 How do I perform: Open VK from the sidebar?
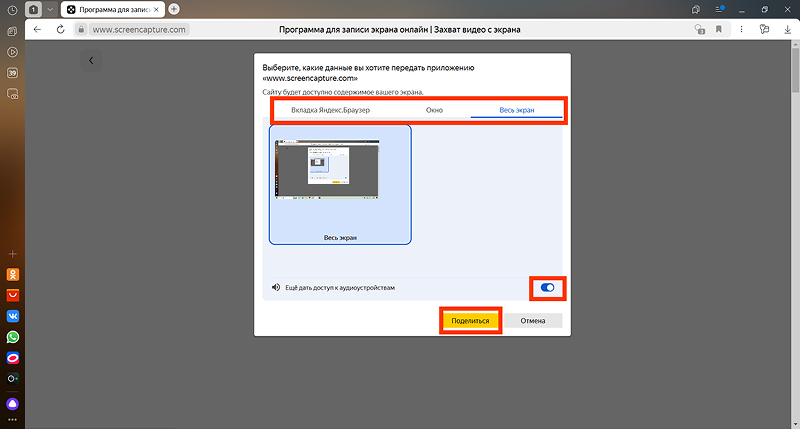[13, 316]
